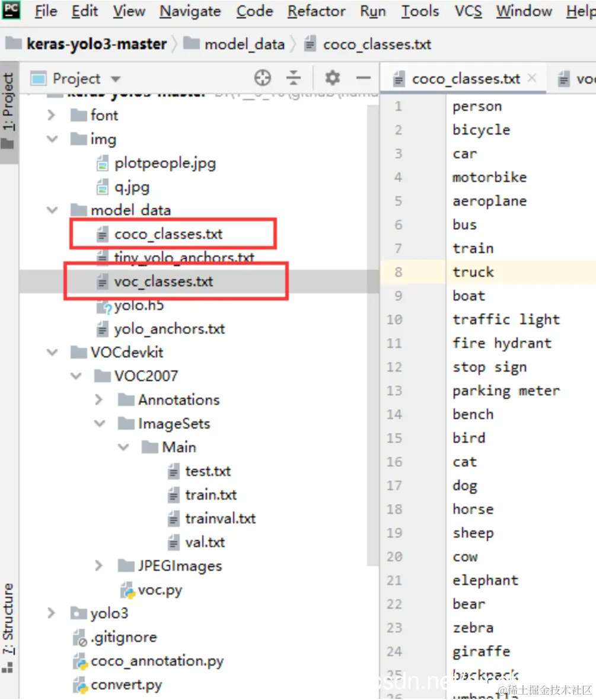Open the Structure side tool window
The height and width of the screenshot is (700, 596).
point(8,627)
